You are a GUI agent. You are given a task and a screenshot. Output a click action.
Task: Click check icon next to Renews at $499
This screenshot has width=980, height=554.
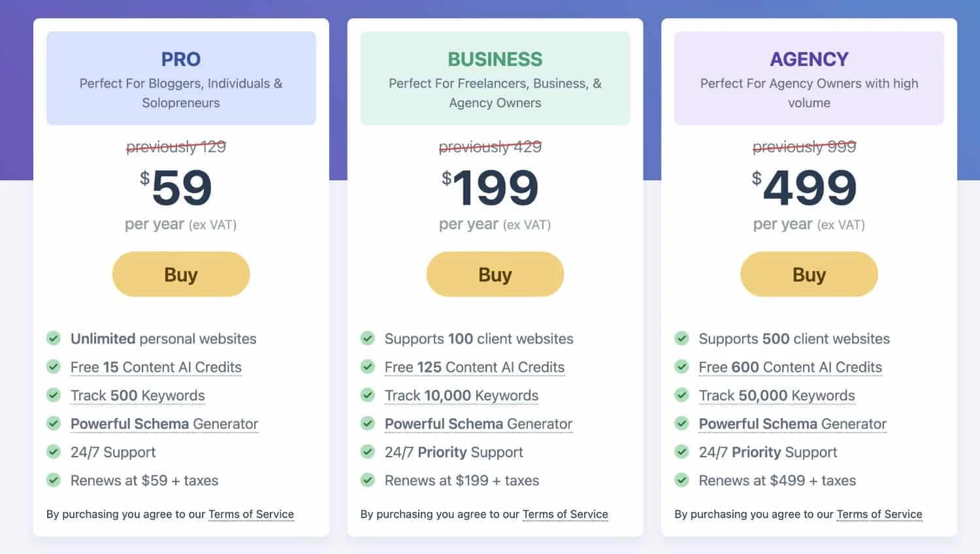tap(681, 480)
